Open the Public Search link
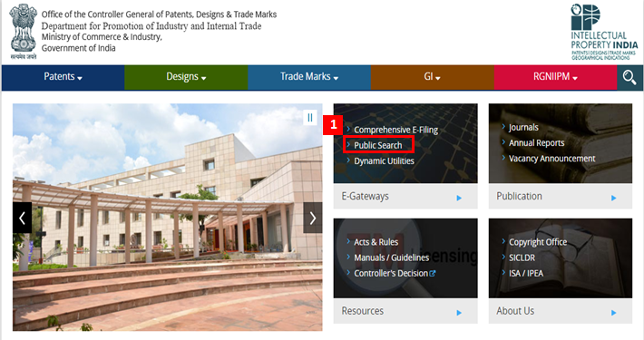This screenshot has width=644, height=340. tap(378, 145)
